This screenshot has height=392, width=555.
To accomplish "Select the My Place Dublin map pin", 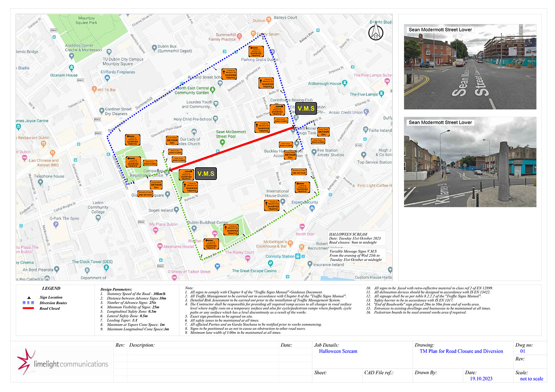I will (x=155, y=230).
